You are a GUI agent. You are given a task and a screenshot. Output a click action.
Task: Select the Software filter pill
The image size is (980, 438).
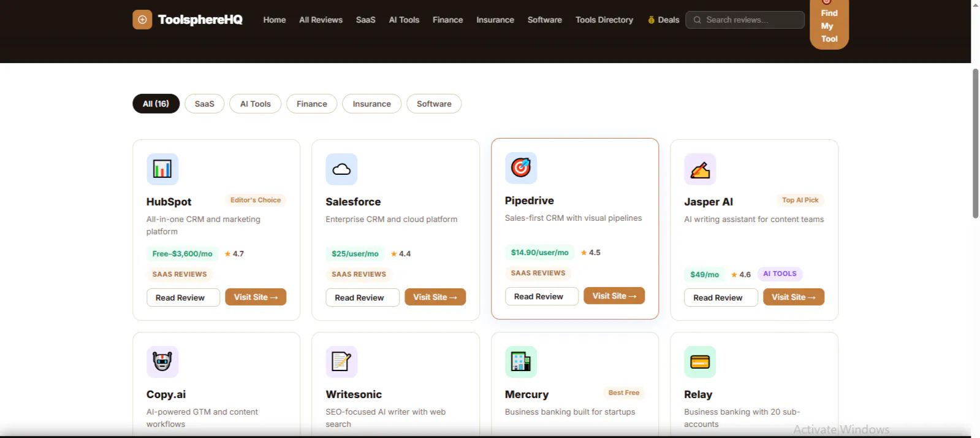(x=434, y=104)
